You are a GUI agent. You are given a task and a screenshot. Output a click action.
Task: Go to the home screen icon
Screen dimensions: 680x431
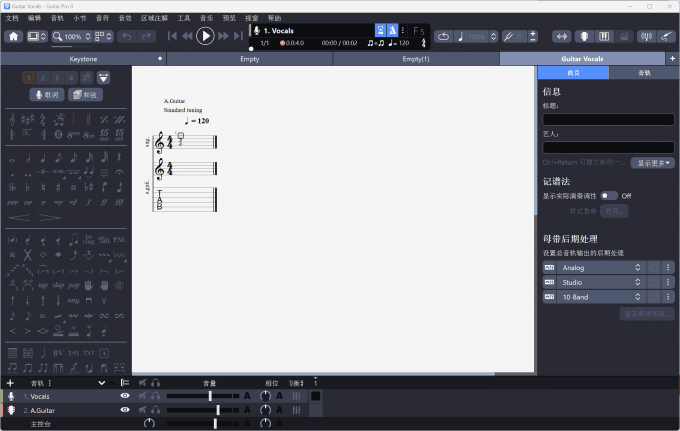13,36
